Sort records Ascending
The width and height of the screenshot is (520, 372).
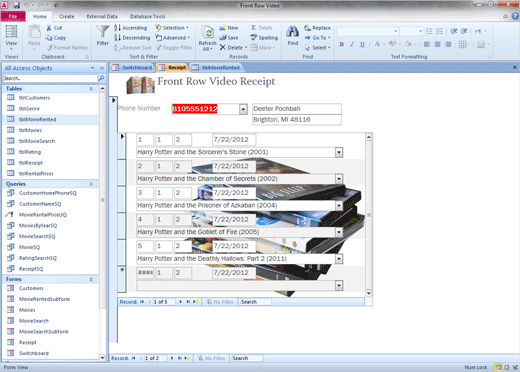click(130, 28)
